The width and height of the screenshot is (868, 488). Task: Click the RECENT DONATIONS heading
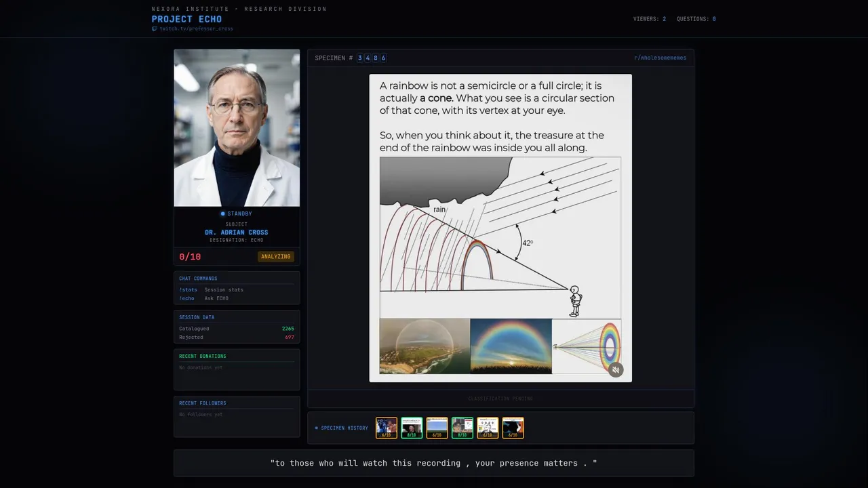[203, 356]
